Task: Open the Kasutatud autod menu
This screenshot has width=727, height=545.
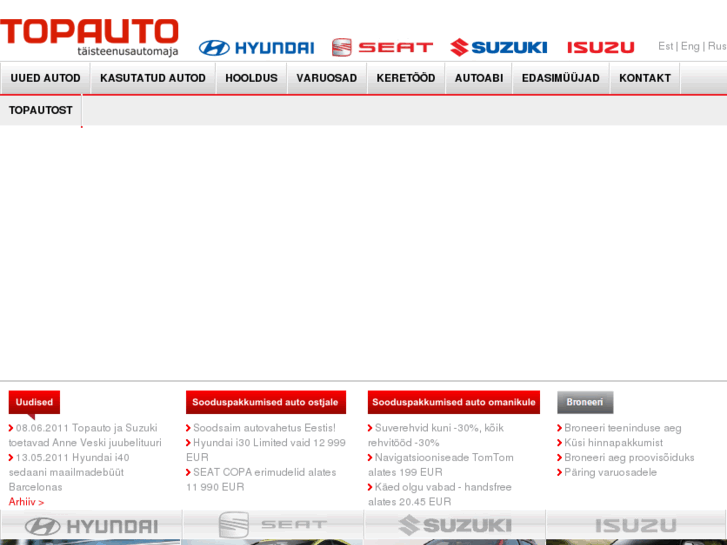Action: tap(153, 78)
